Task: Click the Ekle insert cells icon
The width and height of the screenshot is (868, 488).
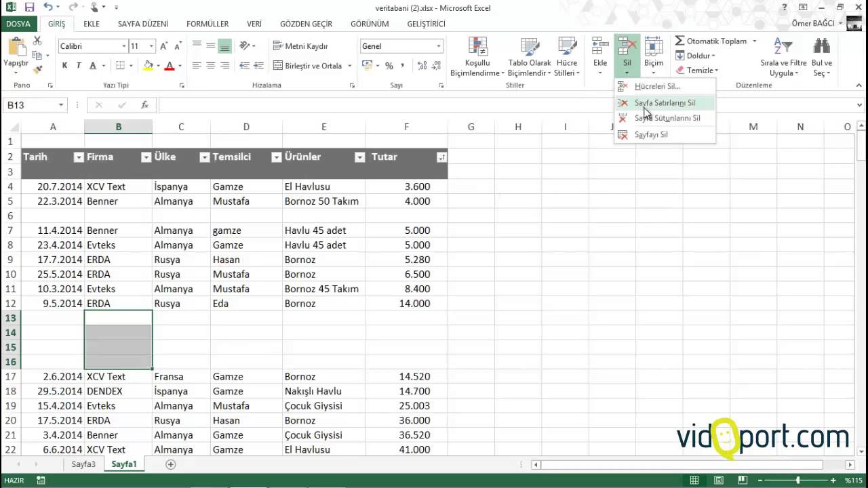Action: coord(600,47)
